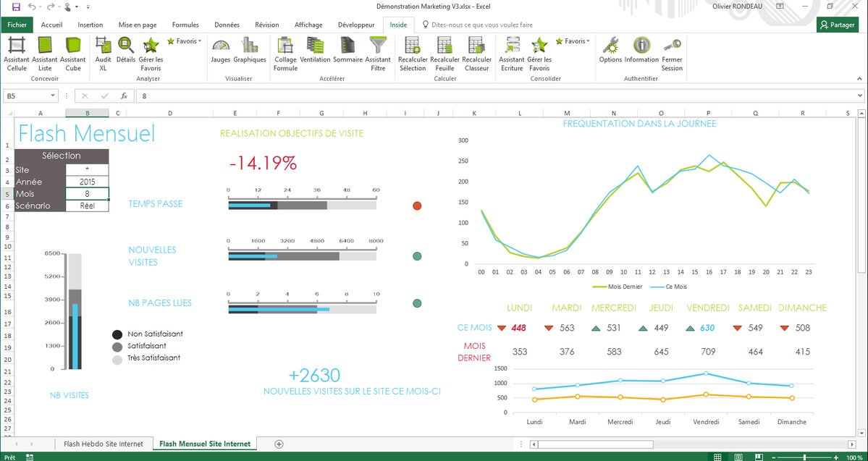Image resolution: width=868 pixels, height=461 pixels.
Task: Open Assistant Ecriture tool
Action: pos(512,54)
